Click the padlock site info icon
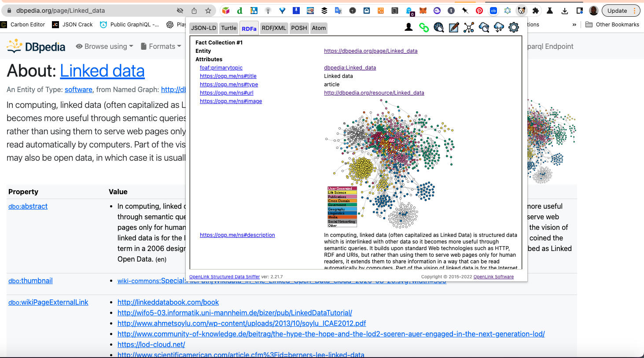Viewport: 644px width, 358px height. (x=9, y=11)
